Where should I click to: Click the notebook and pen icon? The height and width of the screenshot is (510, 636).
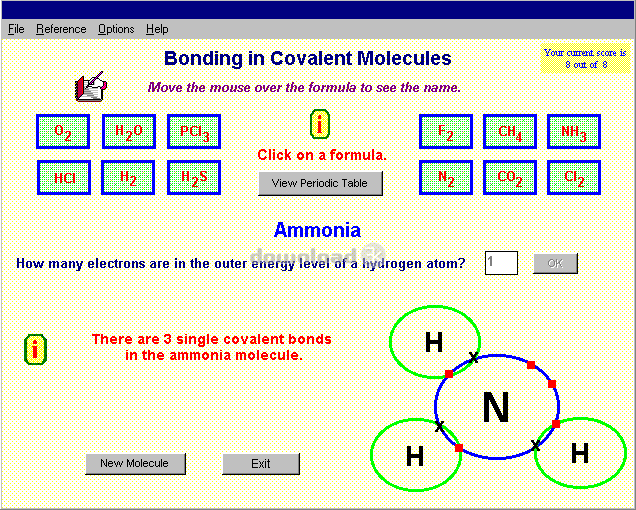tap(89, 88)
